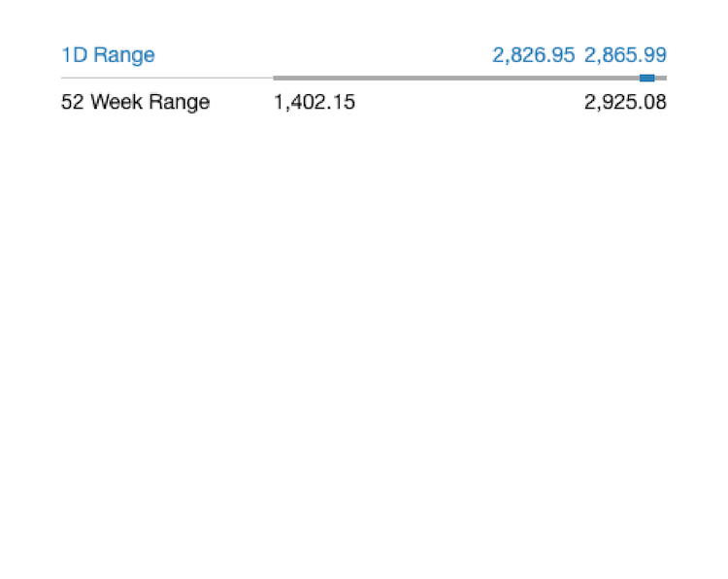Click the "1D" text in blue label
Image resolution: width=728 pixels, height=579 pixels.
pyautogui.click(x=74, y=55)
